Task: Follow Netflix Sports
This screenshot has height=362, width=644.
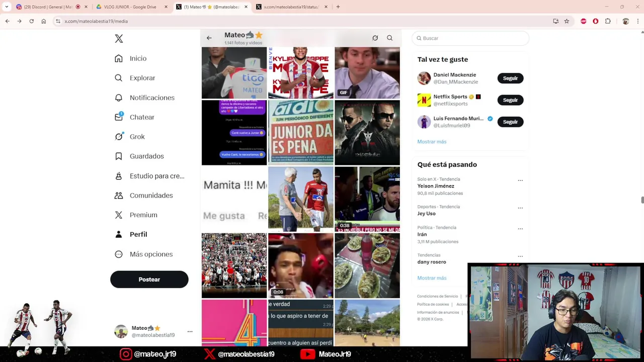Action: [x=510, y=100]
